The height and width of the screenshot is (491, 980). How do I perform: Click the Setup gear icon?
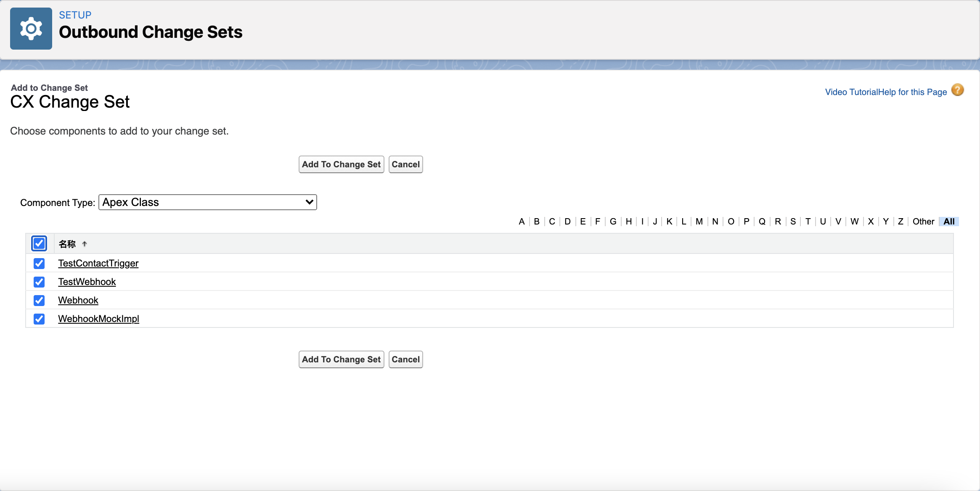[31, 29]
